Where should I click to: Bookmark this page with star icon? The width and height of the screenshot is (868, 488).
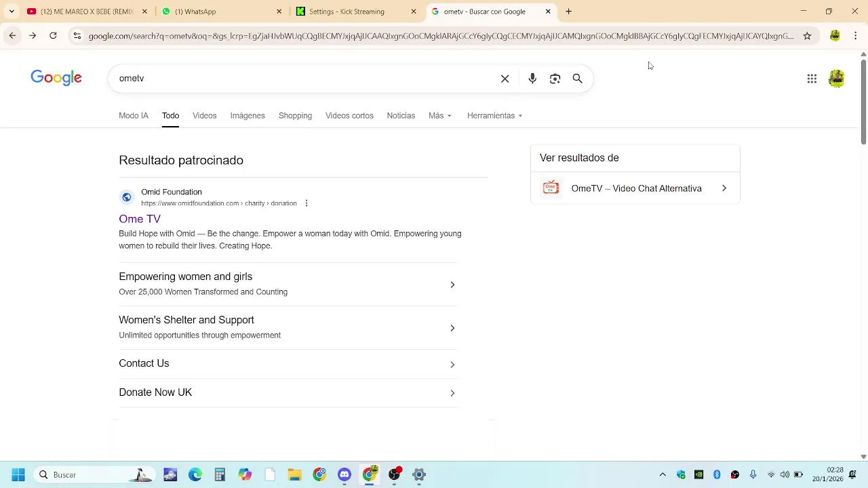807,36
